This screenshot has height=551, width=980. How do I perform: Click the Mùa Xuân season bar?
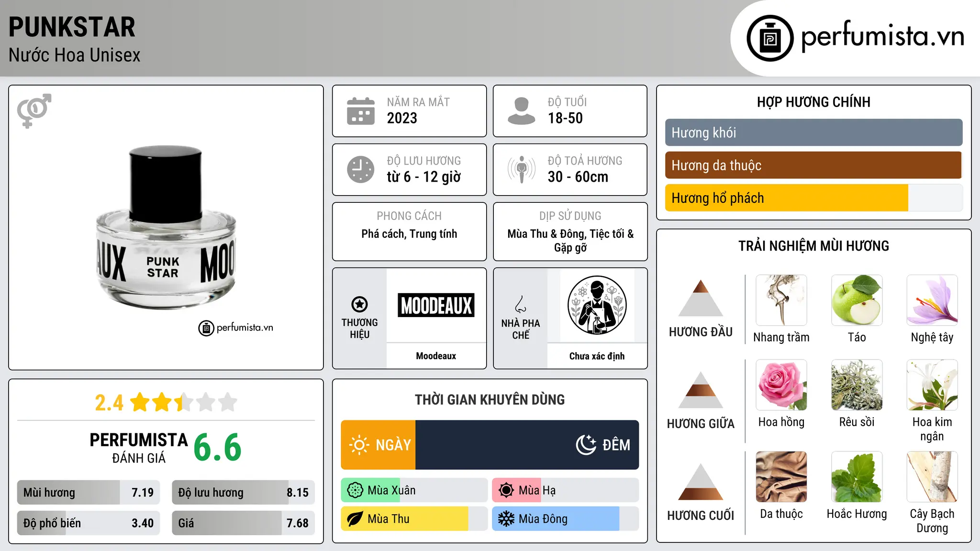coord(414,490)
